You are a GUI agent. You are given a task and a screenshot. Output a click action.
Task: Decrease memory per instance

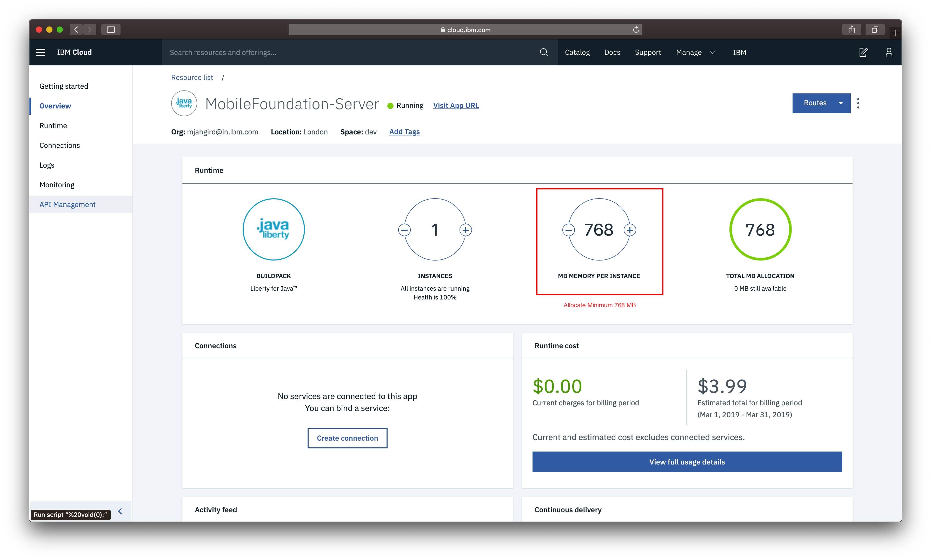tap(568, 230)
